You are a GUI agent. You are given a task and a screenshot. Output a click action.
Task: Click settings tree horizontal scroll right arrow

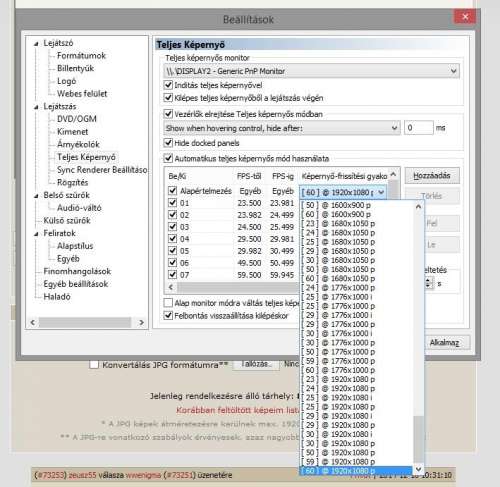[141, 322]
